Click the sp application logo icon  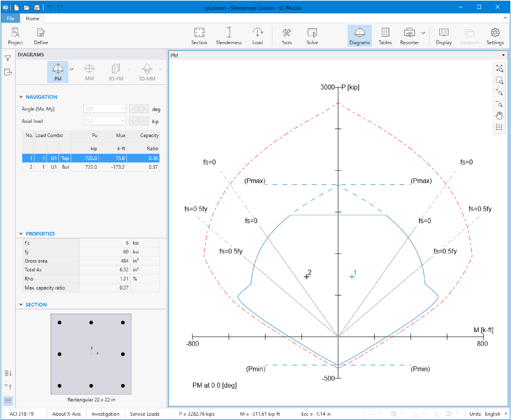[x=6, y=7]
